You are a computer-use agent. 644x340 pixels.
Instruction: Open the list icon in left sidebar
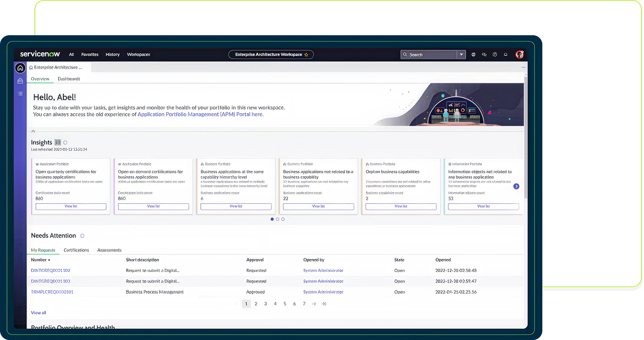[21, 93]
